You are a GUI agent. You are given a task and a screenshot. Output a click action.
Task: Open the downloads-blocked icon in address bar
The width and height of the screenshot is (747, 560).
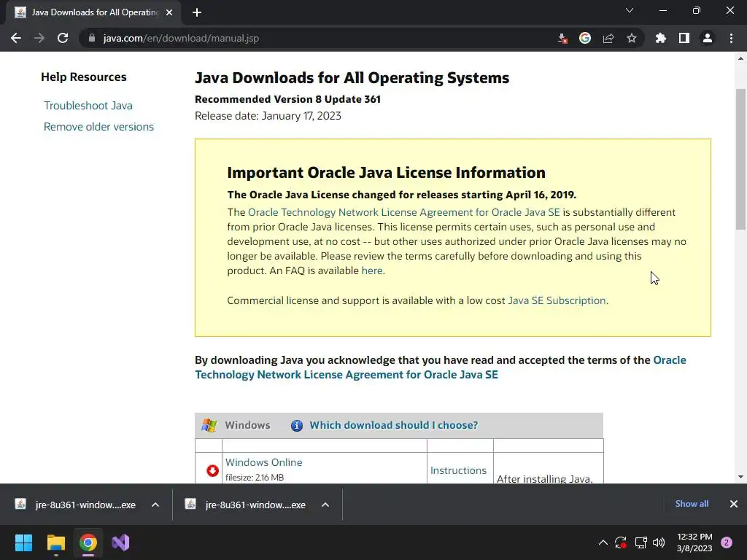tap(562, 38)
